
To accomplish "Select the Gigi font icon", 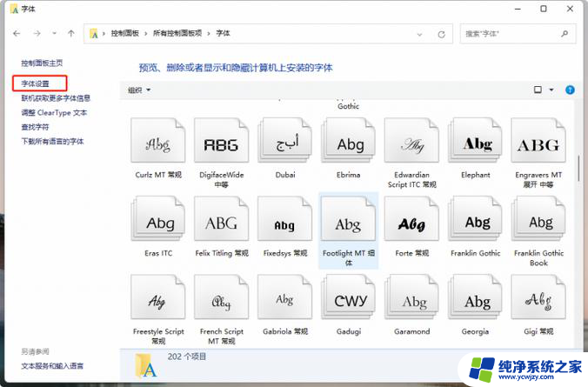I will tap(538, 297).
